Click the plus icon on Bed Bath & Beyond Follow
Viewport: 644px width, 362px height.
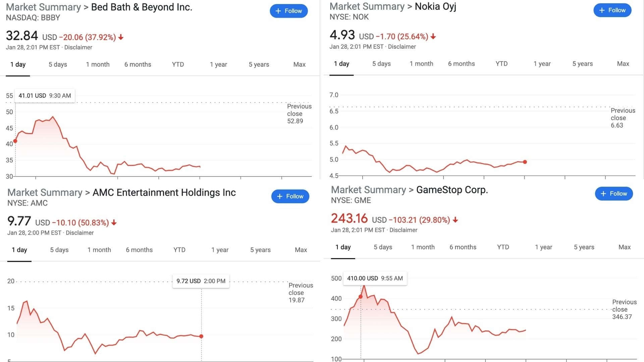coord(277,11)
